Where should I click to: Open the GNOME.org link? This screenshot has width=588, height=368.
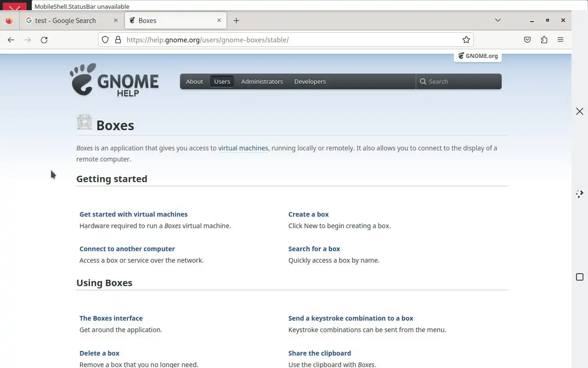pyautogui.click(x=478, y=56)
